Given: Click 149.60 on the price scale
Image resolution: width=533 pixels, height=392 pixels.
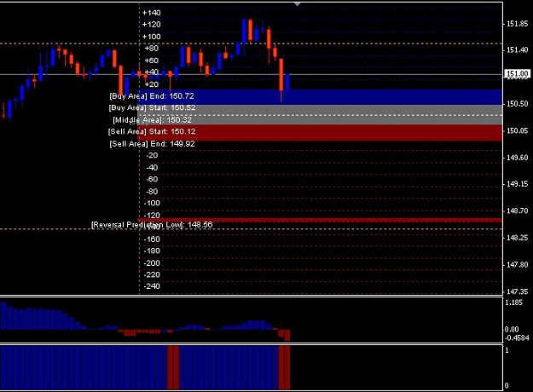Looking at the screenshot, I should pos(518,158).
